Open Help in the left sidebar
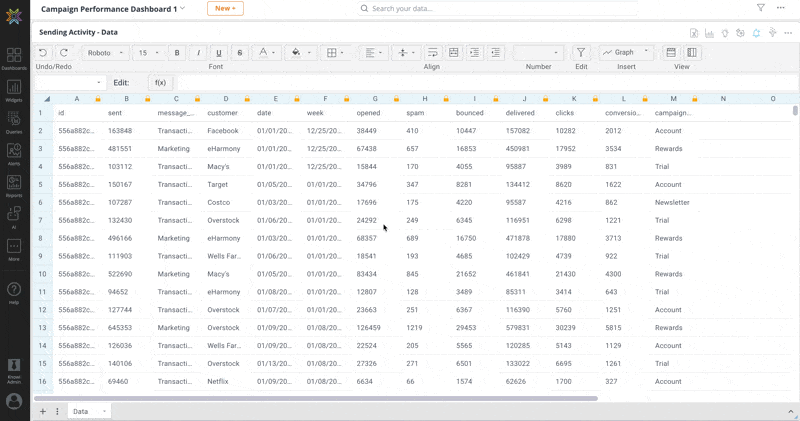The image size is (800, 421). click(x=14, y=292)
